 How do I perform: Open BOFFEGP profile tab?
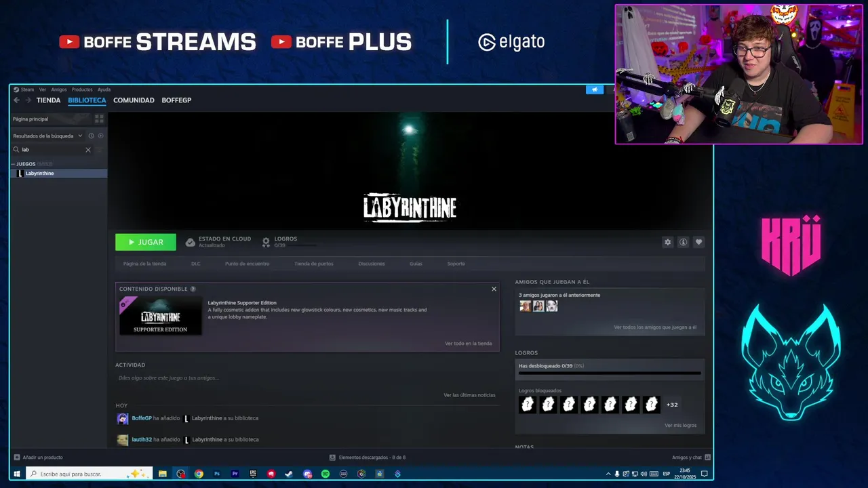point(176,100)
